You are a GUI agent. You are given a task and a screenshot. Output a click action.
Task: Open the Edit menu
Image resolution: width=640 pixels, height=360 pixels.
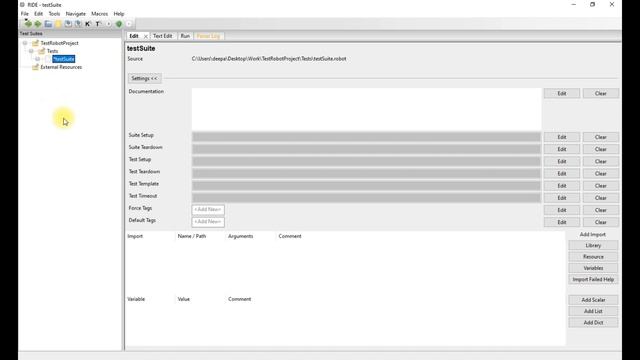tap(38, 14)
